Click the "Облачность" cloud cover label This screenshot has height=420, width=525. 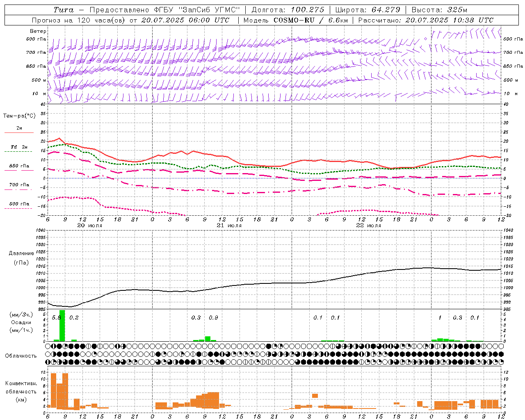21,356
